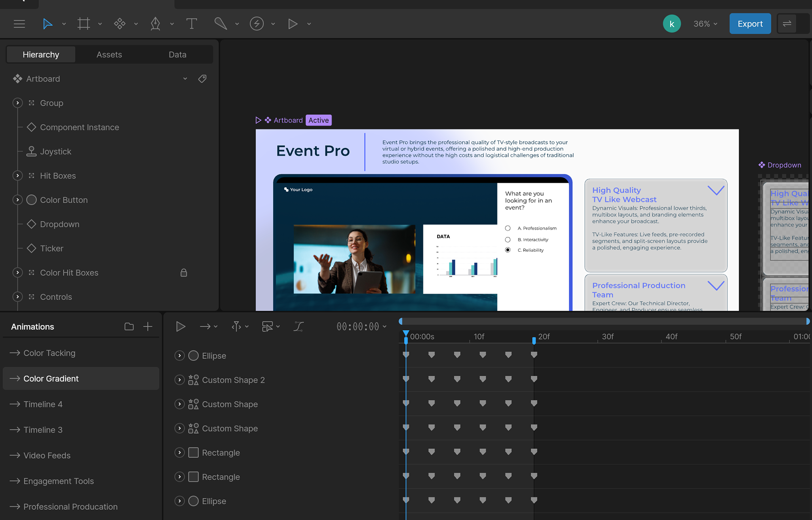The image size is (812, 520).
Task: Select the Pen tool in toolbar
Action: point(155,24)
